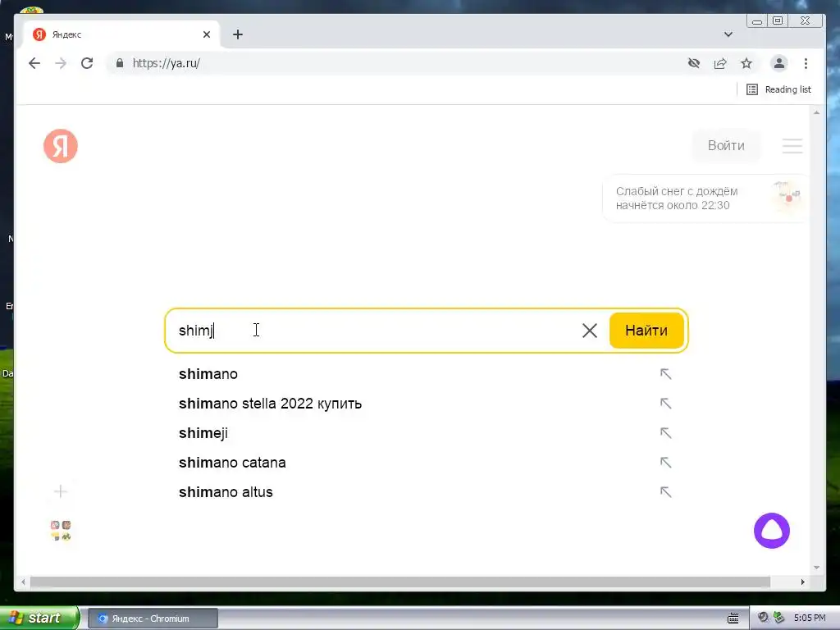Click the system tray clock 5:05 PM
Image resolution: width=840 pixels, height=630 pixels.
click(810, 619)
